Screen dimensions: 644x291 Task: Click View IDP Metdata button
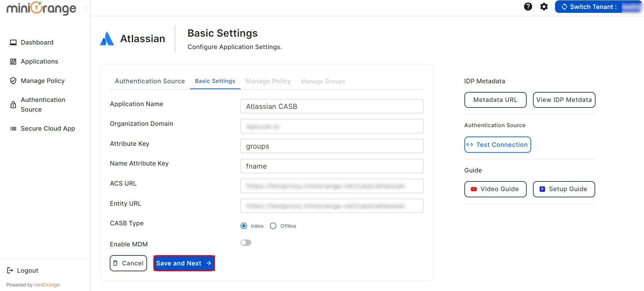(564, 100)
